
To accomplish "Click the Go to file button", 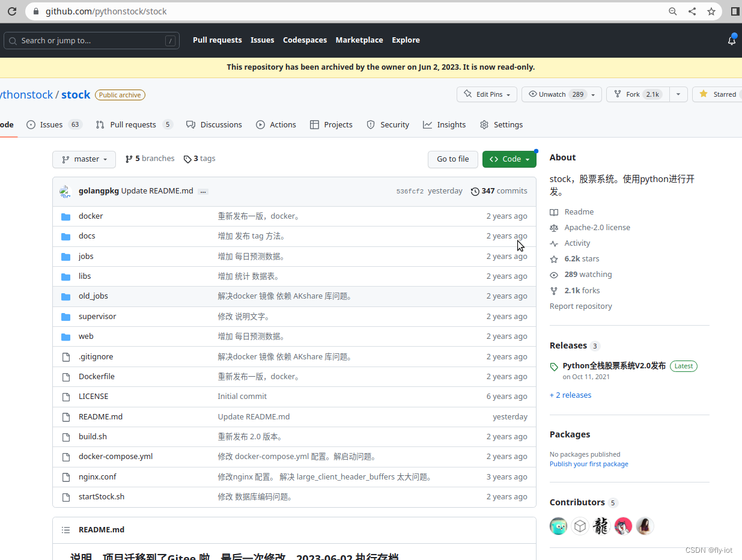I will pyautogui.click(x=452, y=159).
